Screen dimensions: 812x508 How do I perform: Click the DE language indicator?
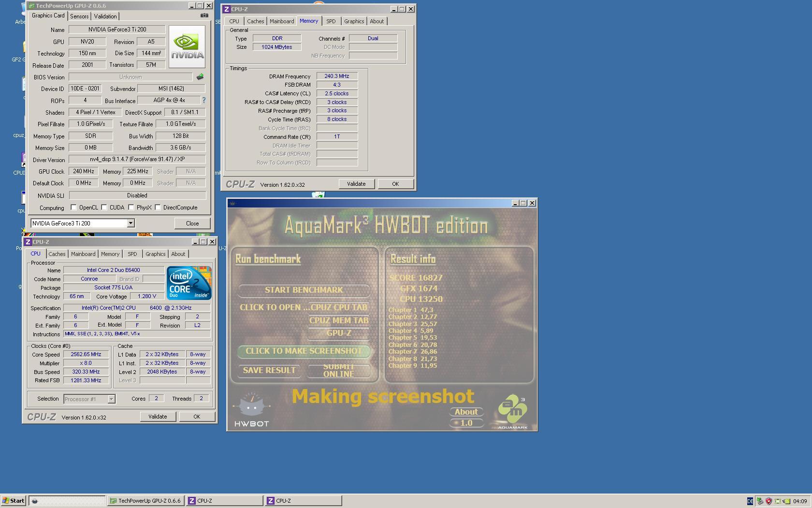(750, 501)
